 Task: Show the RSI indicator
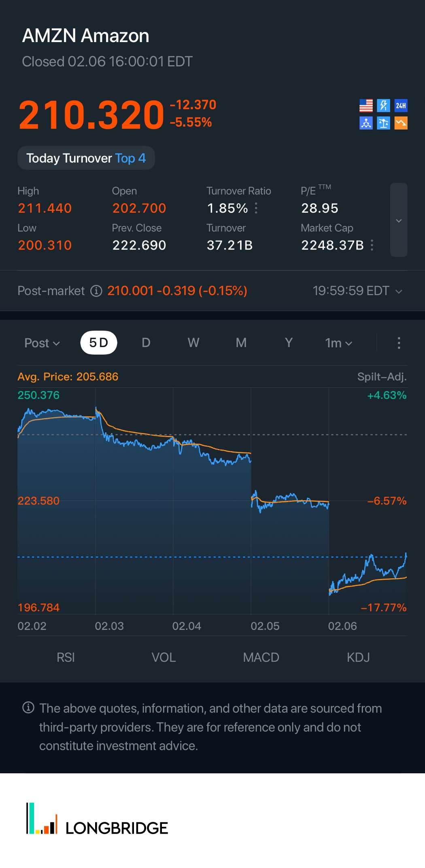click(x=66, y=657)
